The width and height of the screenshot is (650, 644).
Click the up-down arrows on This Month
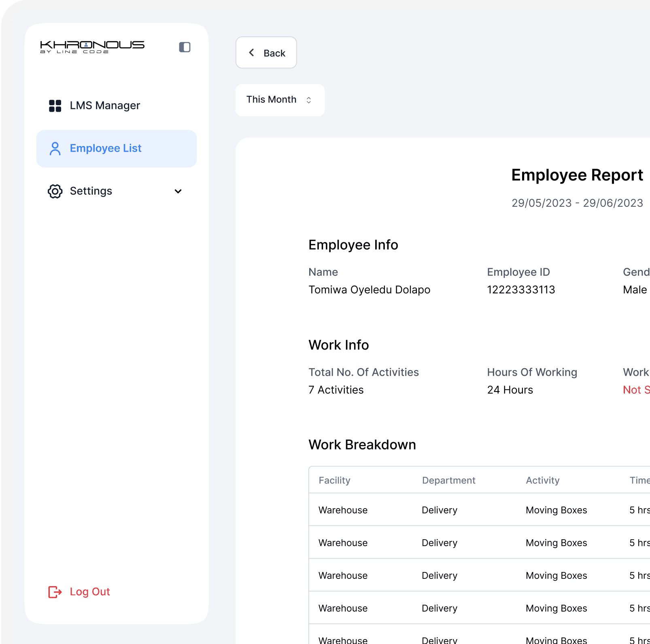309,100
